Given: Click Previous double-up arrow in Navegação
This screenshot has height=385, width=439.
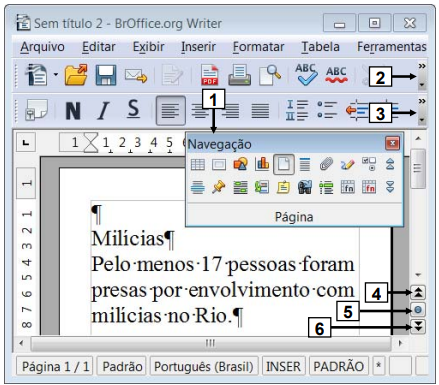Looking at the screenshot, I should point(390,164).
